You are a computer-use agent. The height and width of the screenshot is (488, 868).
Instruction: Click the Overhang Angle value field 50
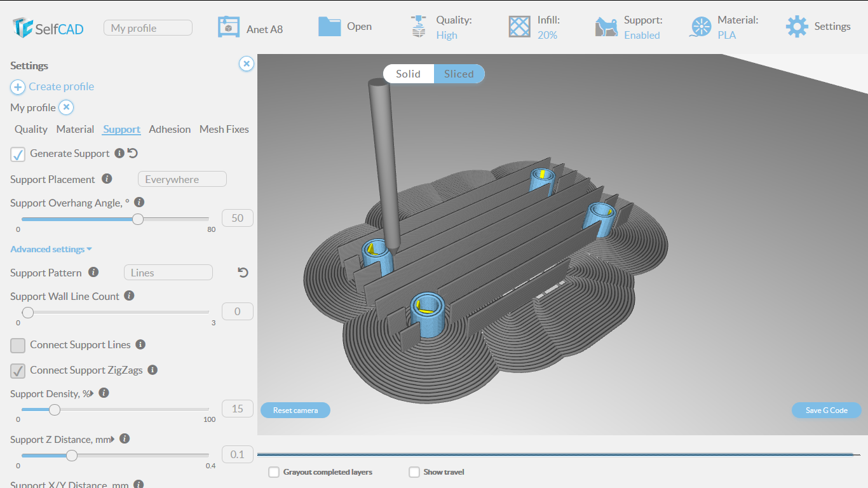pyautogui.click(x=238, y=218)
